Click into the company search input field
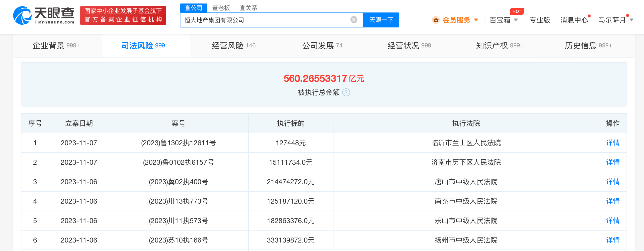This screenshot has height=251, width=644. click(x=265, y=20)
